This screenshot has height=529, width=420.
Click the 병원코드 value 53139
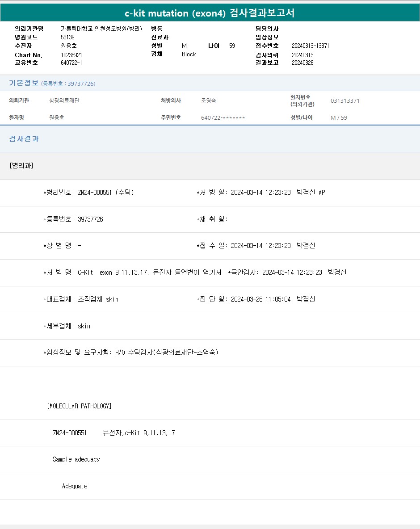point(67,37)
